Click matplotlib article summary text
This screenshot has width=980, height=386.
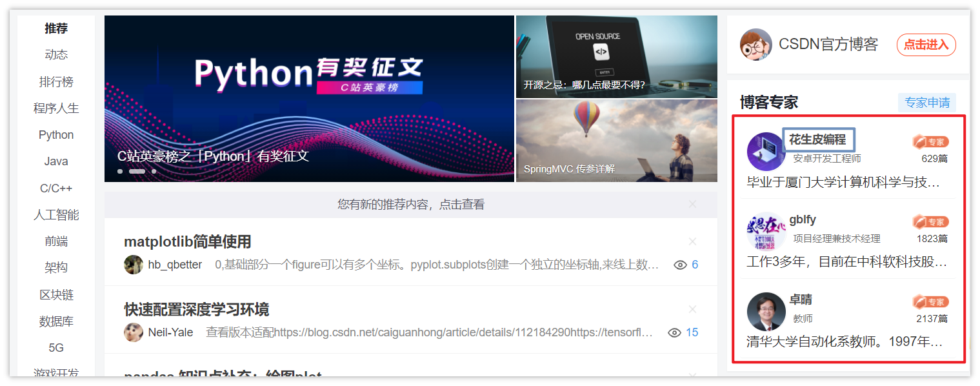[437, 265]
